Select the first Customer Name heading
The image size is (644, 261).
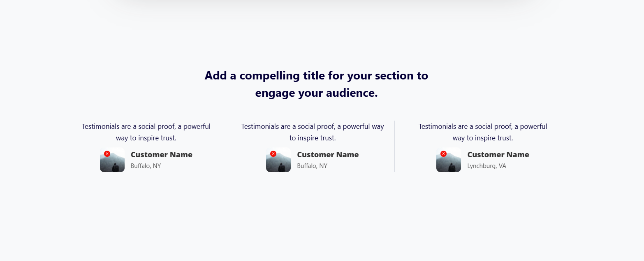[161, 155]
